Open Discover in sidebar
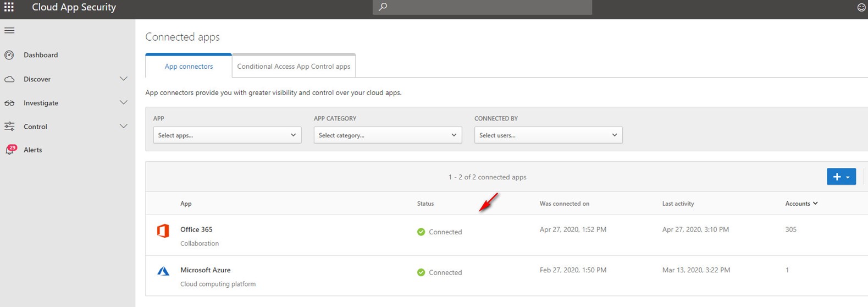 [x=37, y=79]
